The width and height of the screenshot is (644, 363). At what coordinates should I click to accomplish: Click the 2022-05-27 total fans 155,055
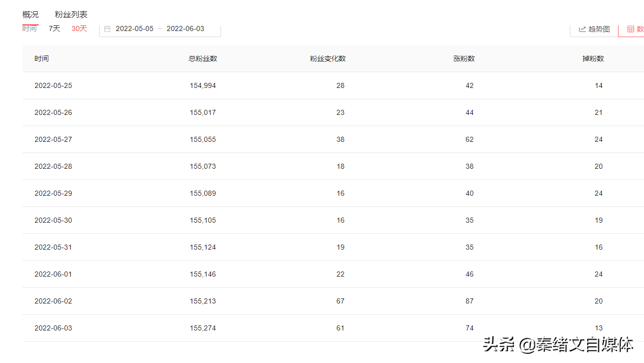pos(203,139)
